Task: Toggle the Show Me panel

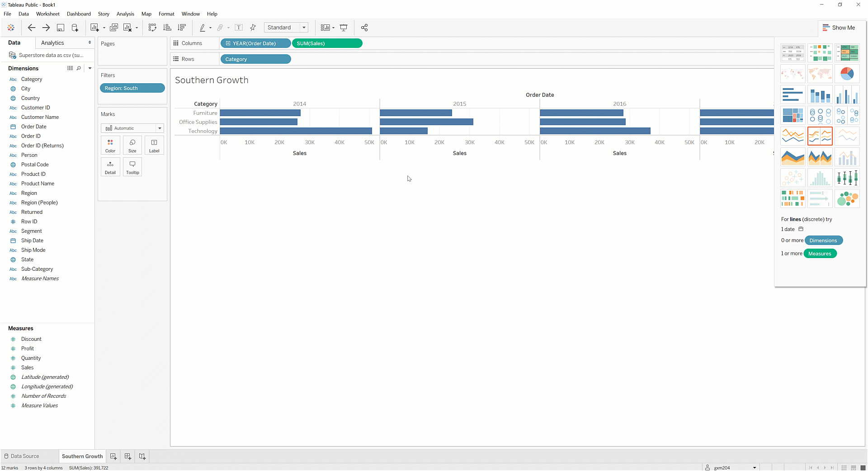Action: tap(839, 28)
